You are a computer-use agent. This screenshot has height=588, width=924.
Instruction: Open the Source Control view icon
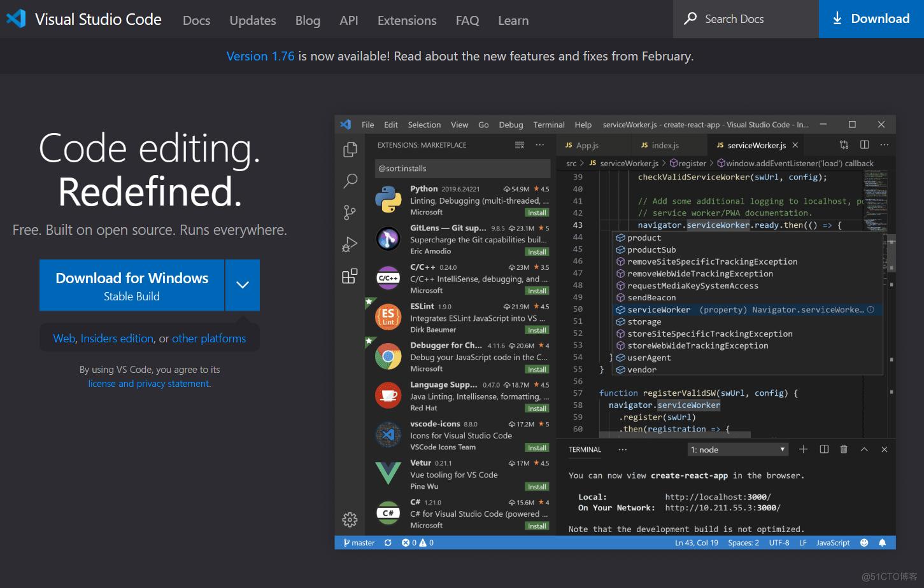350,213
